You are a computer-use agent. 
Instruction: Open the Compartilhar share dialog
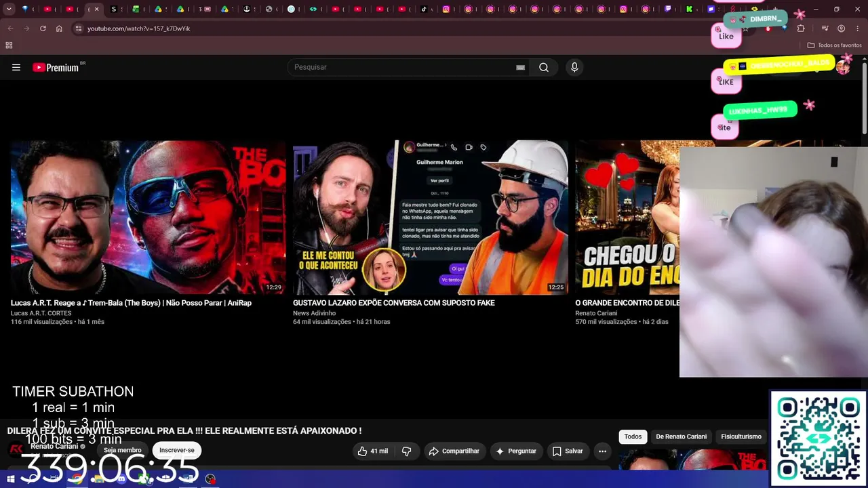point(454,451)
